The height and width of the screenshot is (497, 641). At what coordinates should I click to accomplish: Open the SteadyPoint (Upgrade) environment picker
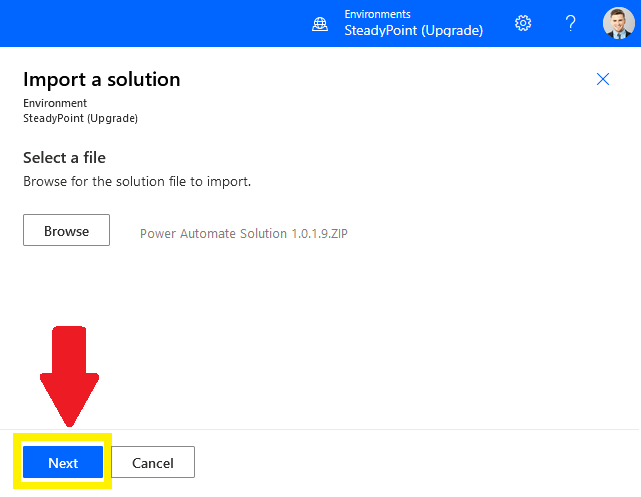(414, 31)
